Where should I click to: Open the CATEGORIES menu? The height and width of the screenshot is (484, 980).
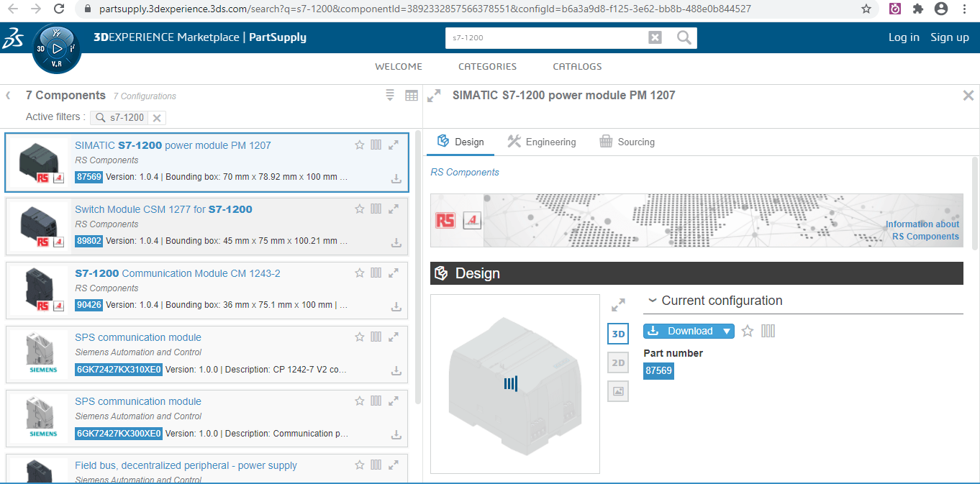coord(487,66)
